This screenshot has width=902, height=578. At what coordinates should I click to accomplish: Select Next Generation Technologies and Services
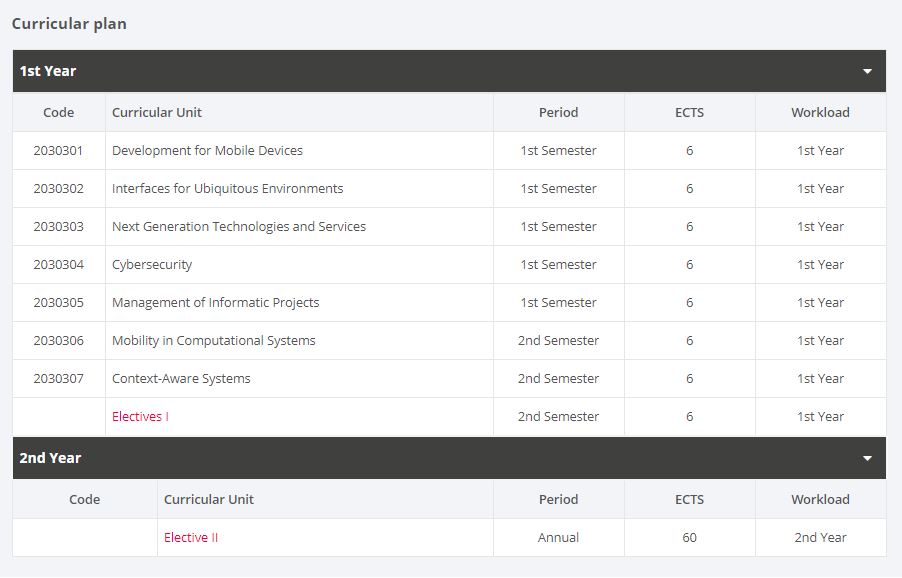point(239,227)
